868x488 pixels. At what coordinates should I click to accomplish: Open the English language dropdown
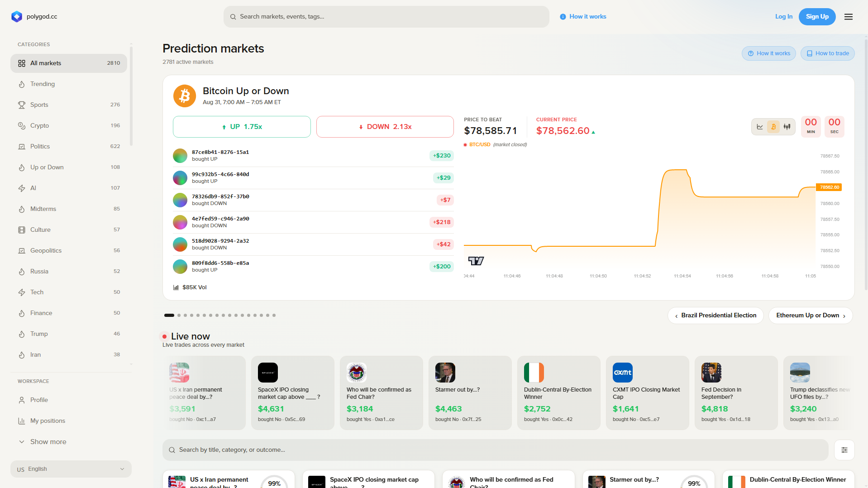pos(71,469)
